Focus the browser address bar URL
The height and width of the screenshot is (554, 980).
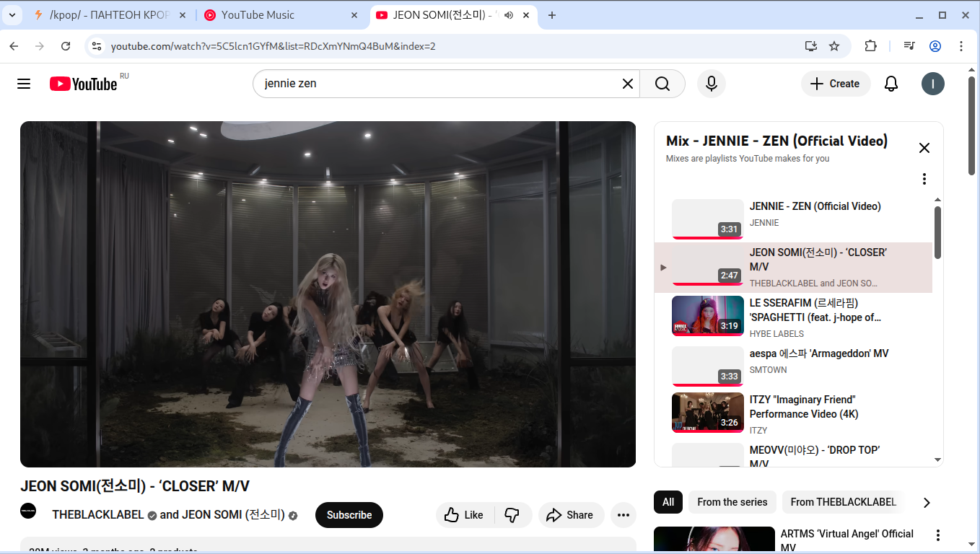point(273,46)
